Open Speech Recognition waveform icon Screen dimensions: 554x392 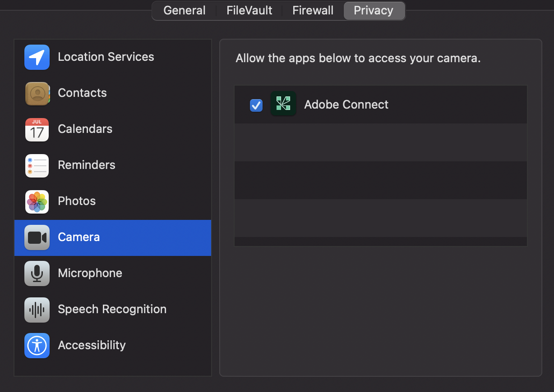point(37,310)
